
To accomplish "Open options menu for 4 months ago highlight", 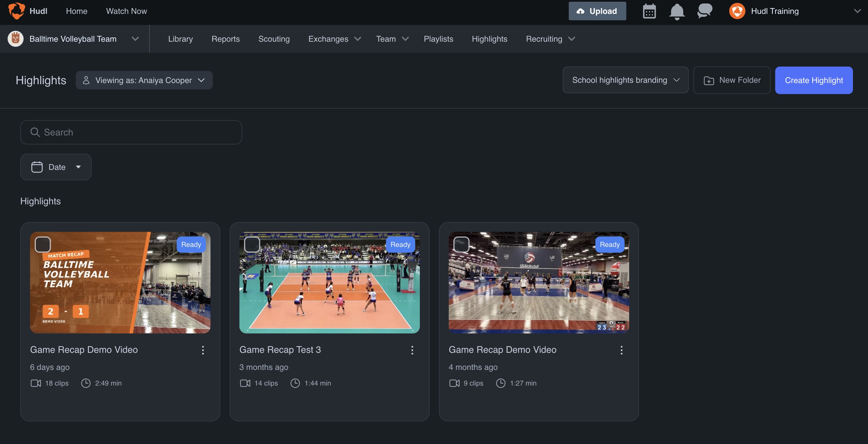I will tap(621, 350).
